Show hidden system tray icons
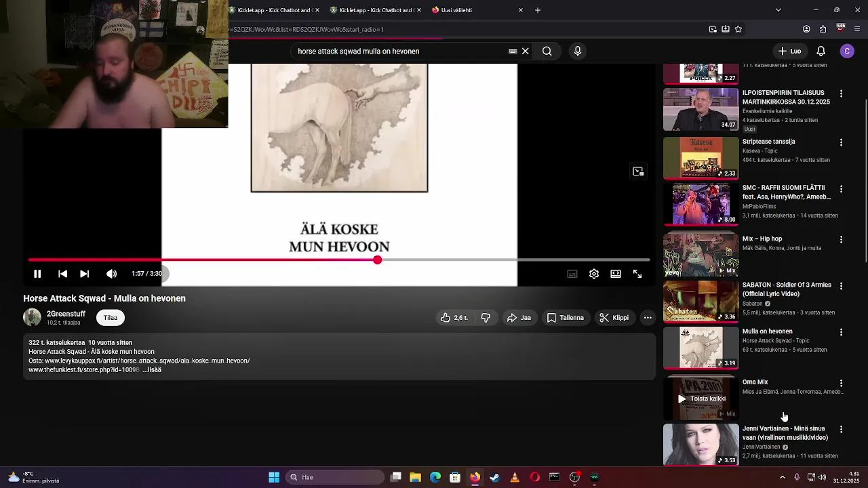 click(x=782, y=477)
